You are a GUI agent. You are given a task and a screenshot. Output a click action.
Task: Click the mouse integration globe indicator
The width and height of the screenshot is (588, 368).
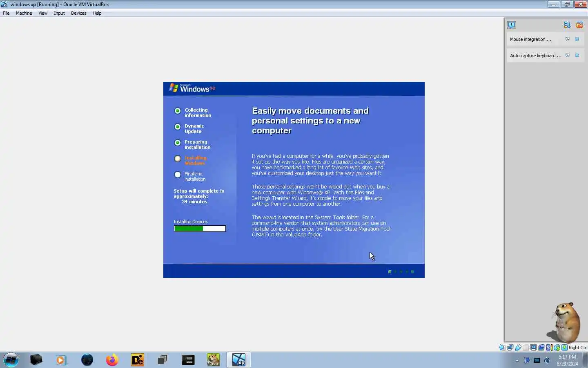[557, 348]
